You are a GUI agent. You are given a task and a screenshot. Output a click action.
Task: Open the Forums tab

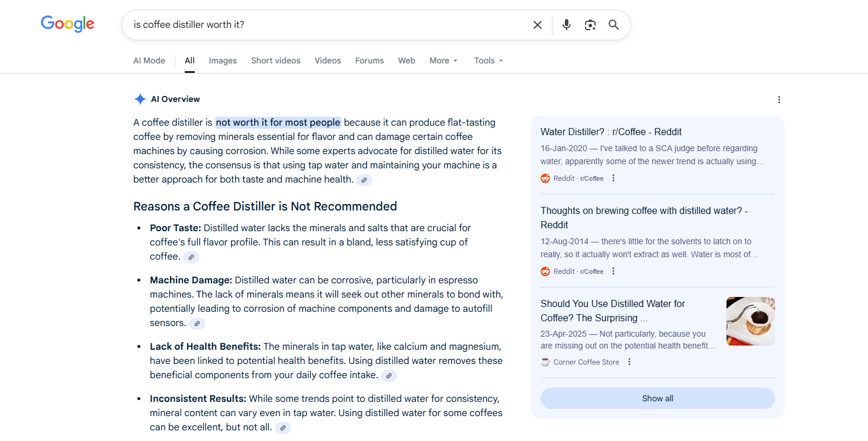[369, 60]
